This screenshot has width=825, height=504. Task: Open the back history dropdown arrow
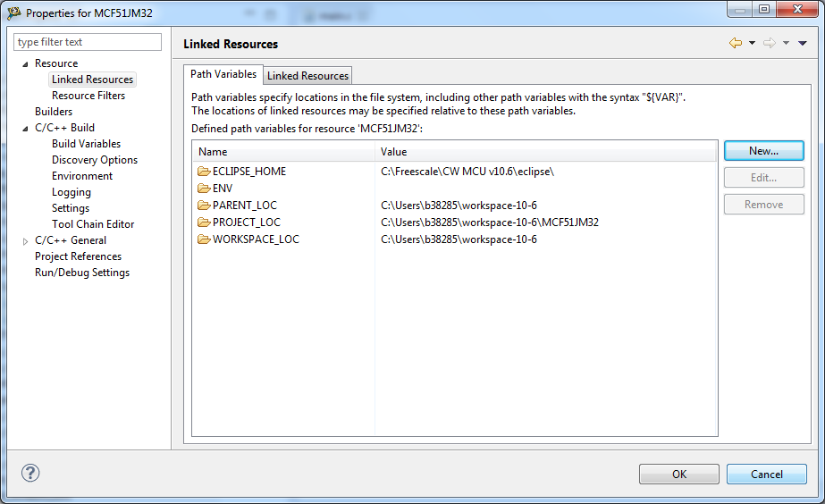(x=752, y=43)
